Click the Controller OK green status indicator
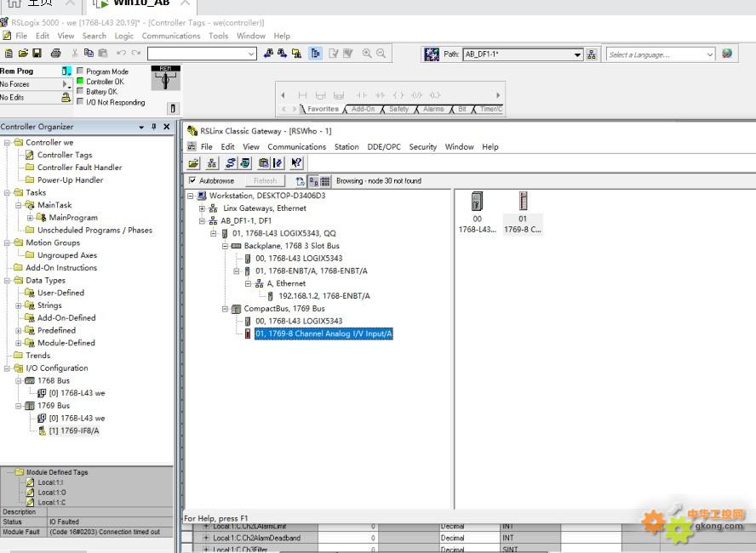The height and width of the screenshot is (553, 756). click(80, 81)
